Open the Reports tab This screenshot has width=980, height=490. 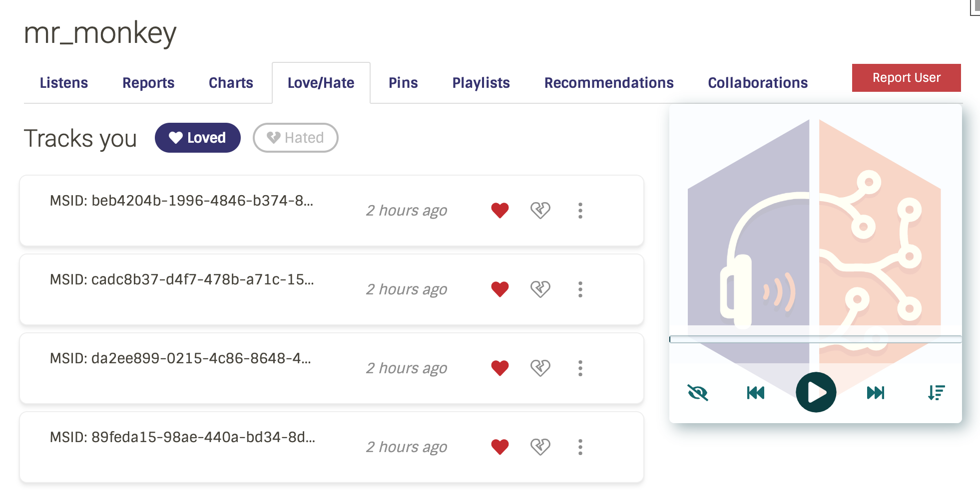click(148, 83)
